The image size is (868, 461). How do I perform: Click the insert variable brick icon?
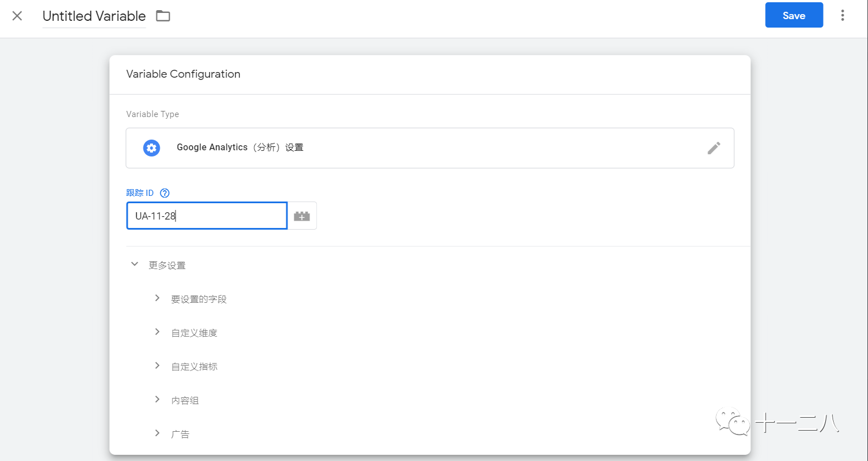(x=302, y=216)
